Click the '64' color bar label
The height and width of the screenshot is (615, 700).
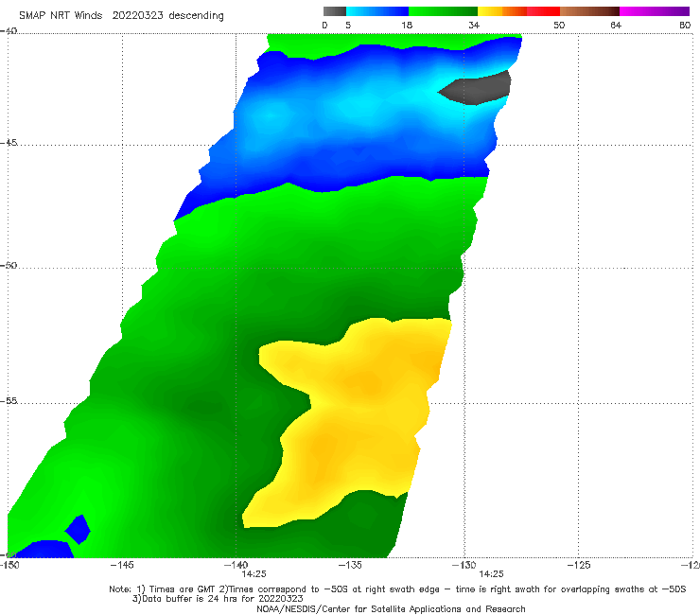tap(616, 25)
